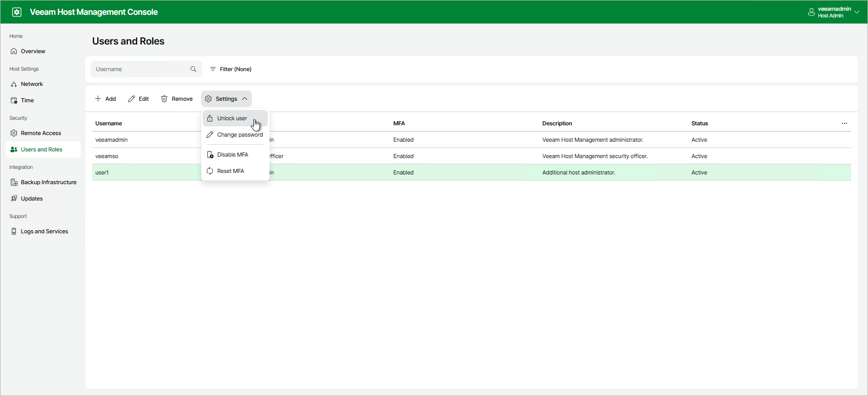
Task: Click Enabled MFA cell for user1
Action: [x=403, y=172]
